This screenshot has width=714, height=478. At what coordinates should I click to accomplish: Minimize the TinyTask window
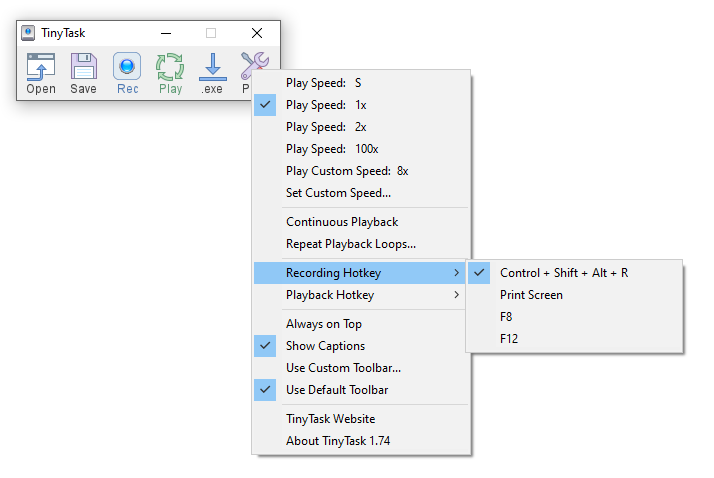(166, 33)
